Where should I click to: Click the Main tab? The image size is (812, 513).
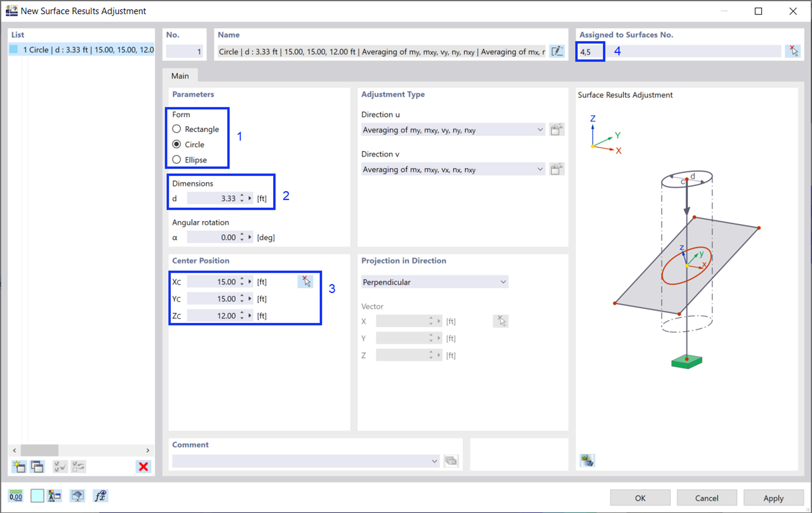point(180,75)
